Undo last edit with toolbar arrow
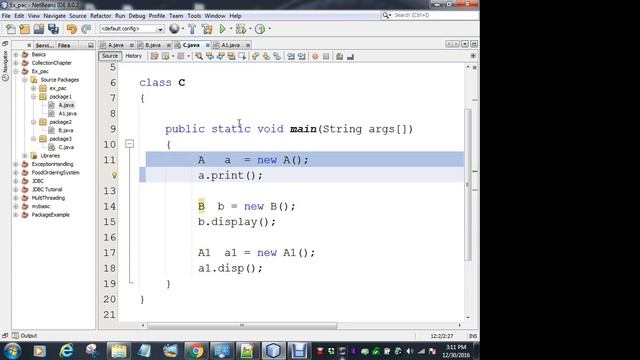This screenshot has width=640, height=360. pos(72,29)
